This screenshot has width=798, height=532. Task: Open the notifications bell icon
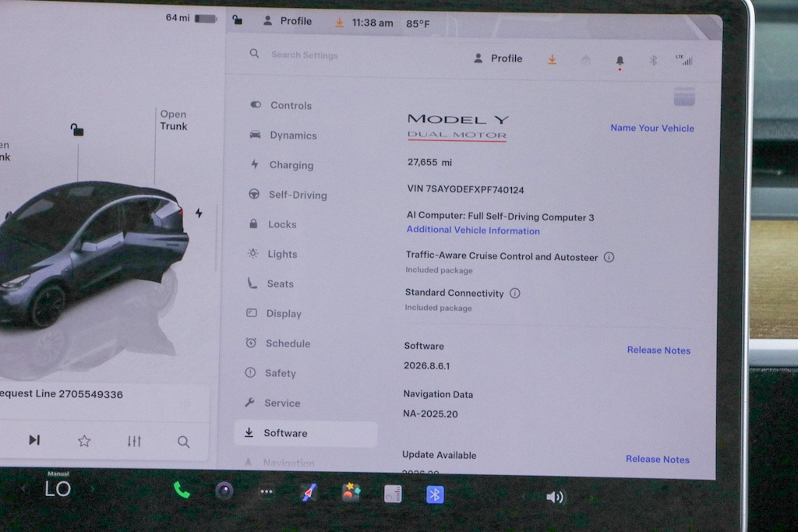tap(620, 61)
